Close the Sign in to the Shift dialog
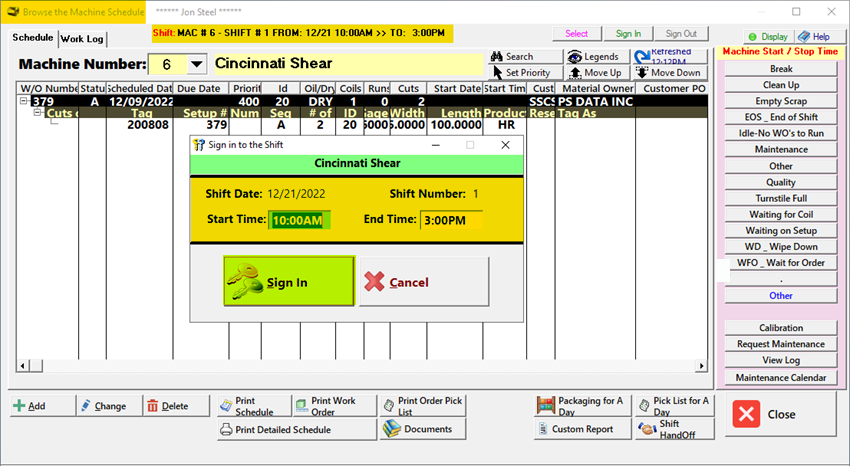This screenshot has width=850, height=466. 505,145
